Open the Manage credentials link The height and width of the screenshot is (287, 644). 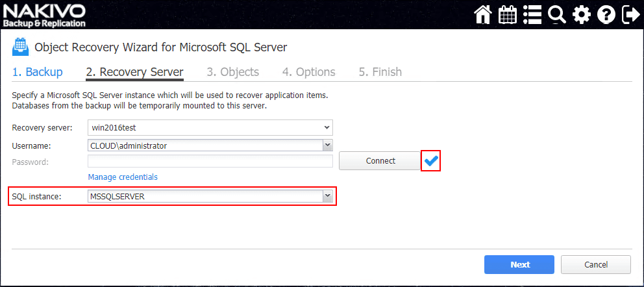pyautogui.click(x=123, y=177)
